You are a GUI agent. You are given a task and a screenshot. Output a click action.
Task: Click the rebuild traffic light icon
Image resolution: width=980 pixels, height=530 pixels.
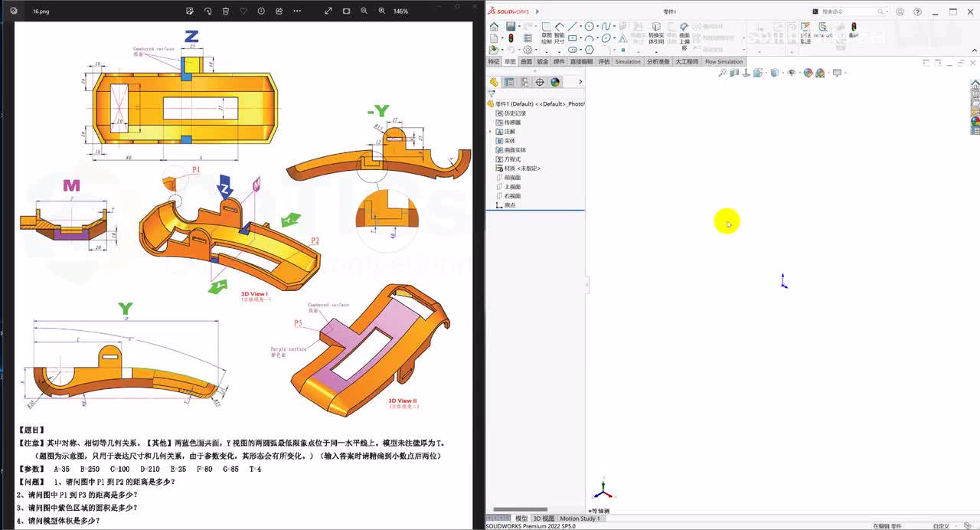[x=511, y=38]
